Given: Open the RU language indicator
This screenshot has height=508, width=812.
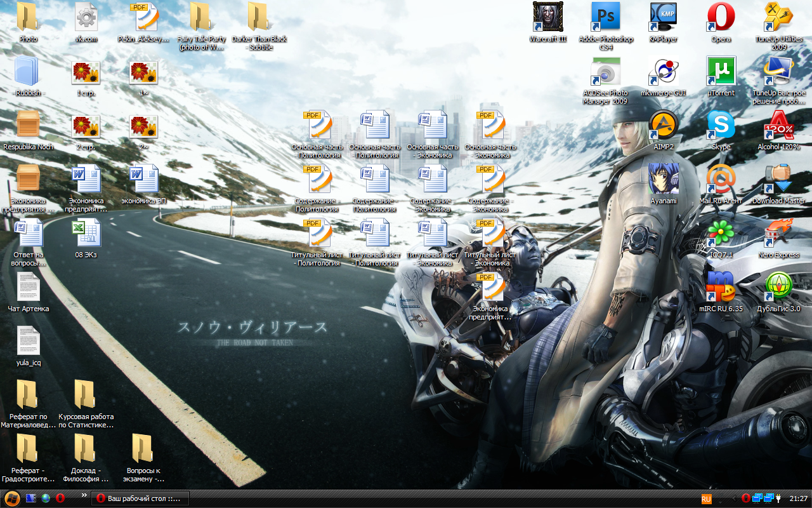Looking at the screenshot, I should click(706, 499).
